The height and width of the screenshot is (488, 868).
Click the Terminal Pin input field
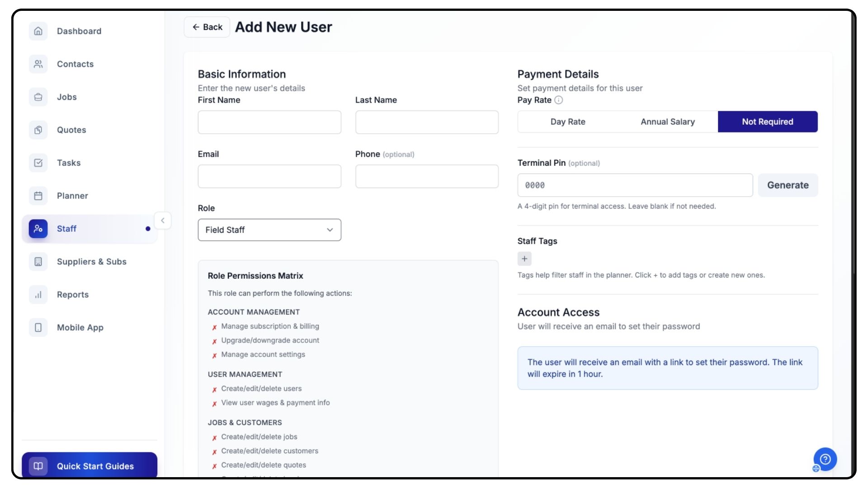tap(635, 185)
